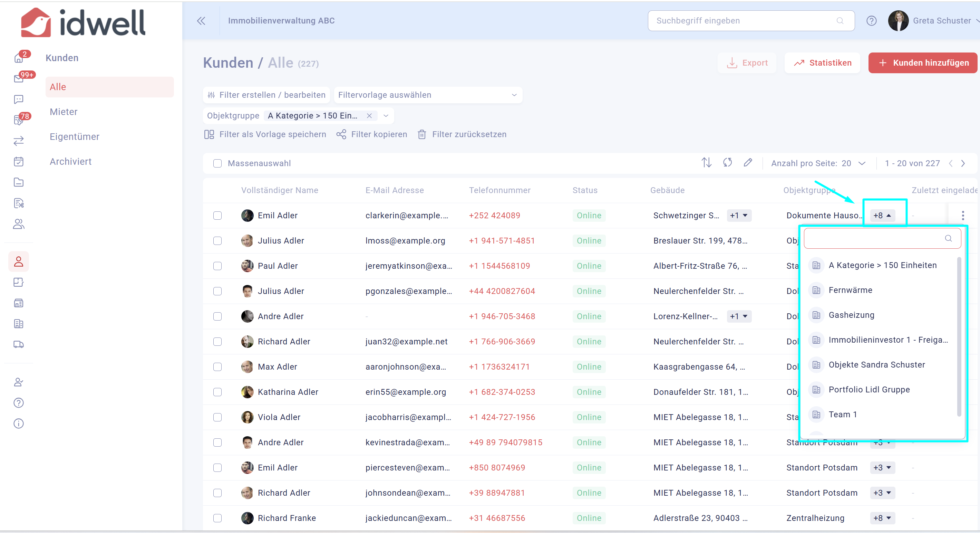The height and width of the screenshot is (533, 980).
Task: Go to next page of customers
Action: pos(963,163)
